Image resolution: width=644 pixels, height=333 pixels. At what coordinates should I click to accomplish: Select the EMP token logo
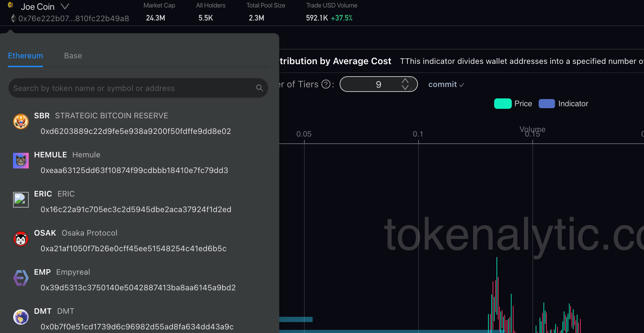click(21, 278)
